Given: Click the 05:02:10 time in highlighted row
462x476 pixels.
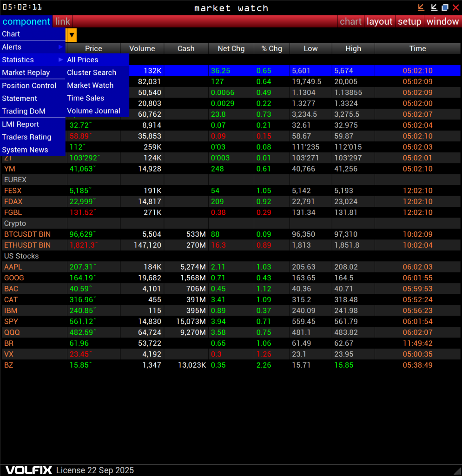Looking at the screenshot, I should point(418,71).
